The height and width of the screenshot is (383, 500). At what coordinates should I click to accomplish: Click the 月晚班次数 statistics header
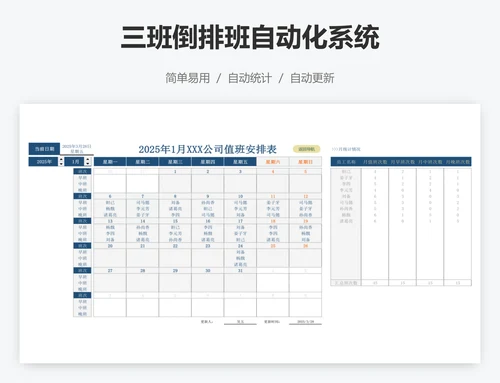(458, 162)
